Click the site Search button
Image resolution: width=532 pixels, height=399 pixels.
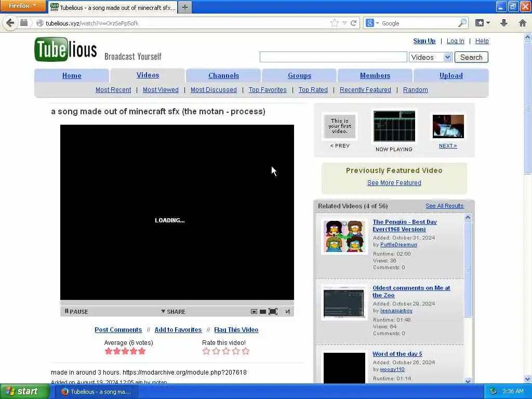click(471, 57)
